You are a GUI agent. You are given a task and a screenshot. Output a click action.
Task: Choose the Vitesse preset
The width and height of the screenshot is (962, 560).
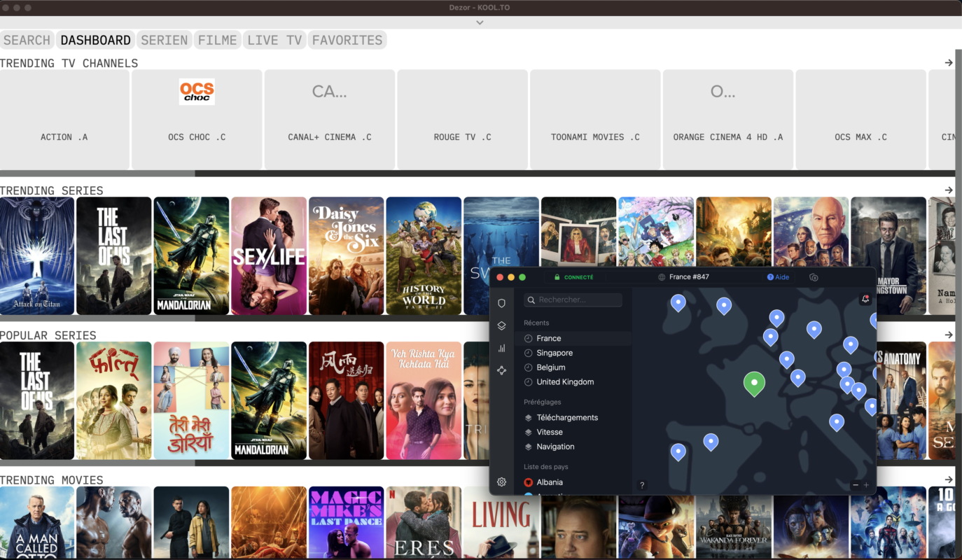pyautogui.click(x=573, y=432)
